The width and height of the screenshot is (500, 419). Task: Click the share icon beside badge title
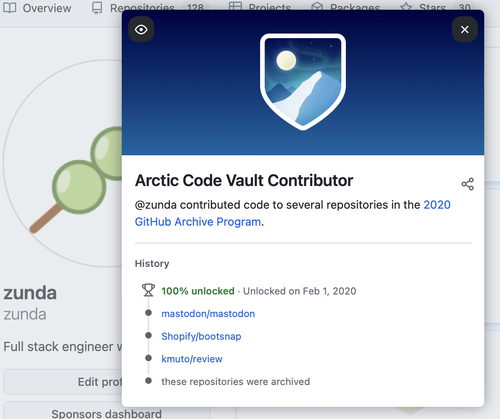(x=468, y=184)
